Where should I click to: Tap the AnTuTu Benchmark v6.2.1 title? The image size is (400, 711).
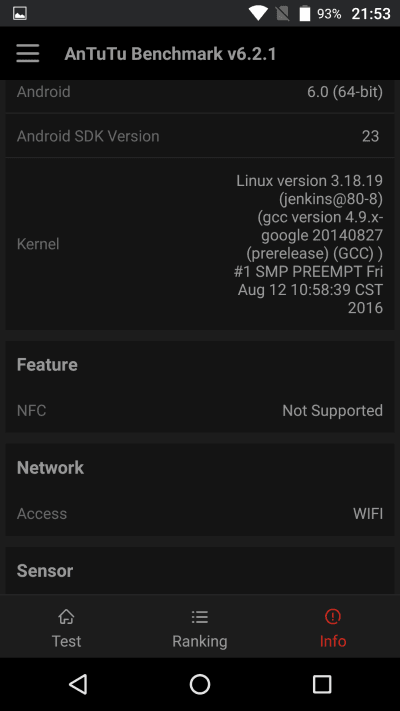coord(170,54)
